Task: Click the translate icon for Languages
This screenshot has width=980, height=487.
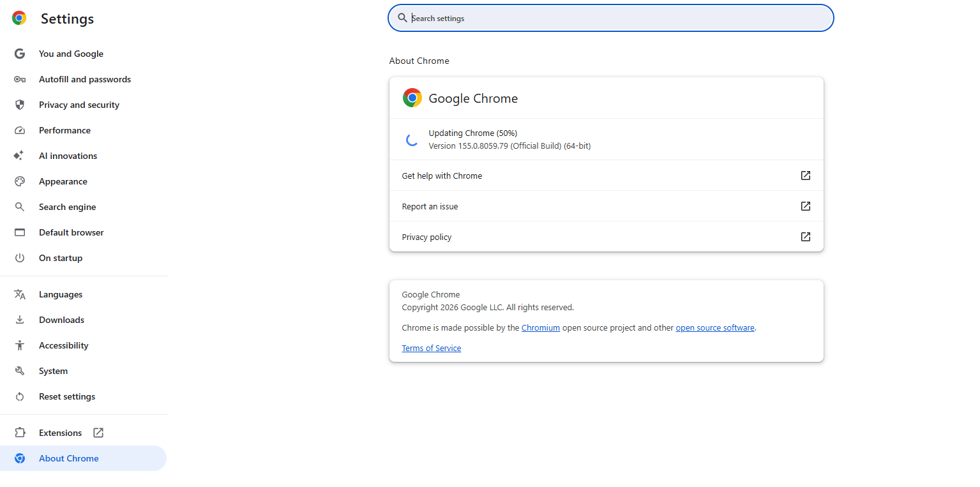Action: tap(20, 294)
